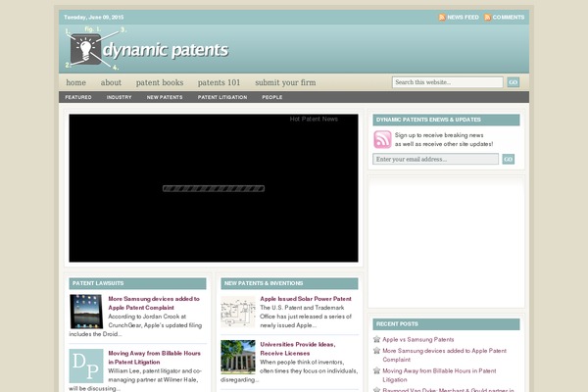Click the Comments RSS icon

487,18
